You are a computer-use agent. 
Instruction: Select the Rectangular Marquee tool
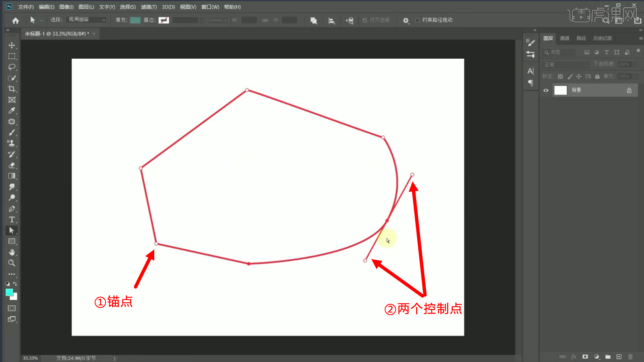point(12,56)
